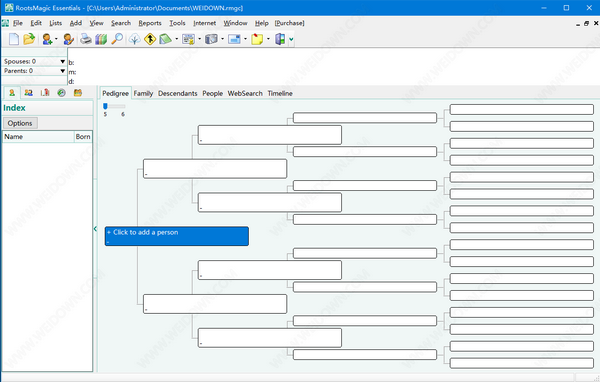
Task: Switch to the Descendants tab
Action: pyautogui.click(x=178, y=93)
